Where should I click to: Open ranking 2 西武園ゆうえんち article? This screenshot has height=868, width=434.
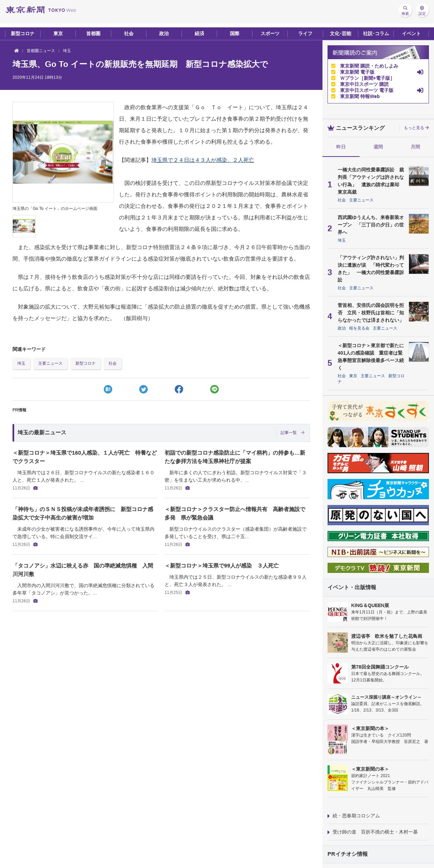370,224
